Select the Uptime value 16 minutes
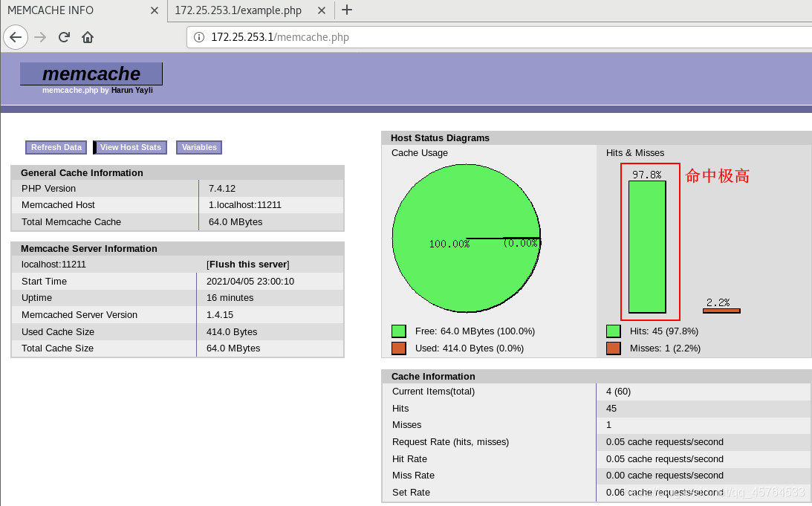Image resolution: width=812 pixels, height=506 pixels. (230, 298)
